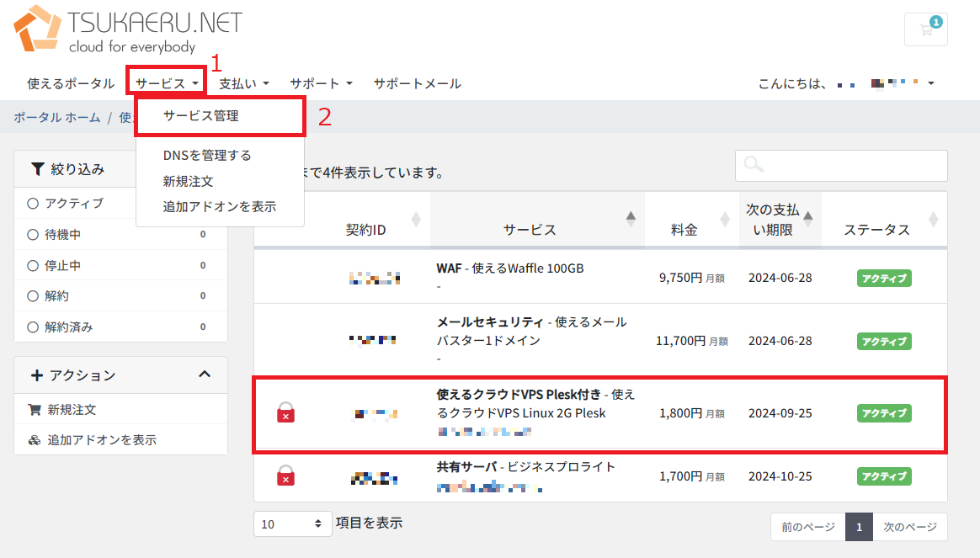Sort by サービス column arrow

point(631,219)
